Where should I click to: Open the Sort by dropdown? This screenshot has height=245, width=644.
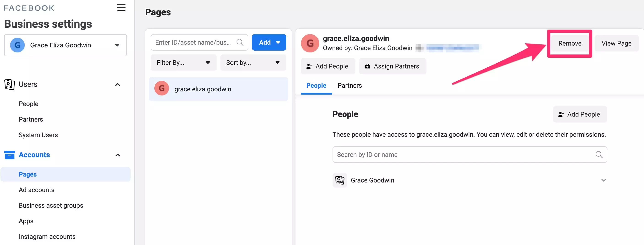[x=253, y=63]
